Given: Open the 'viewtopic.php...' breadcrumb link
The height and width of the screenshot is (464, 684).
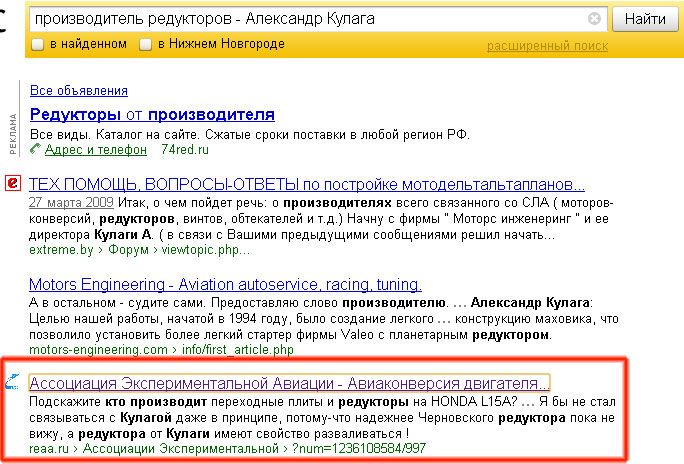Looking at the screenshot, I should (206, 250).
